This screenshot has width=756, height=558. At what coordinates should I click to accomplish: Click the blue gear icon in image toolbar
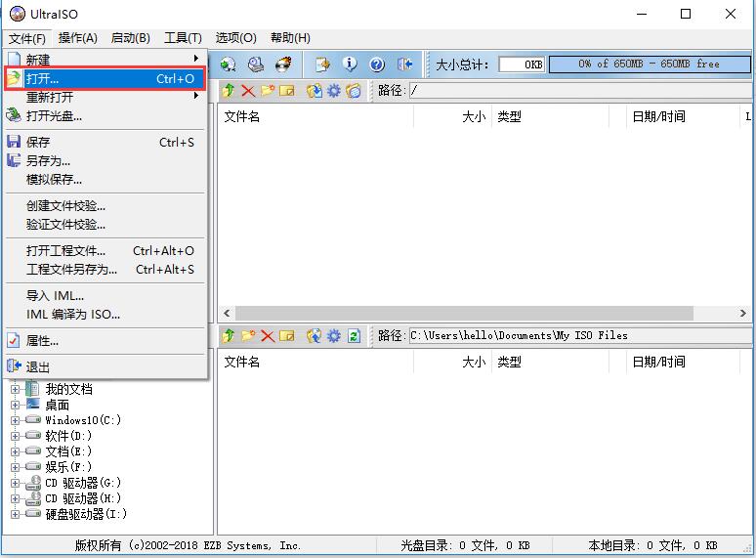(x=334, y=90)
